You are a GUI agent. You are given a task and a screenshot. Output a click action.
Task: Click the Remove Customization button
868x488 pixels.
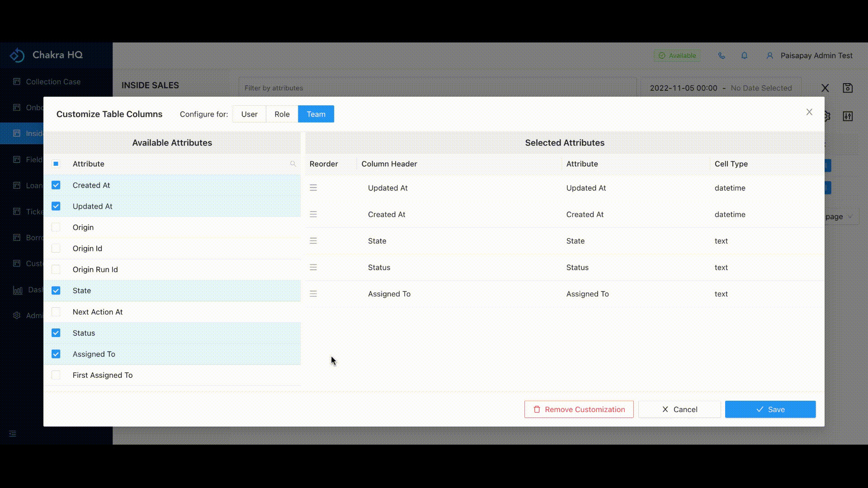coord(579,409)
